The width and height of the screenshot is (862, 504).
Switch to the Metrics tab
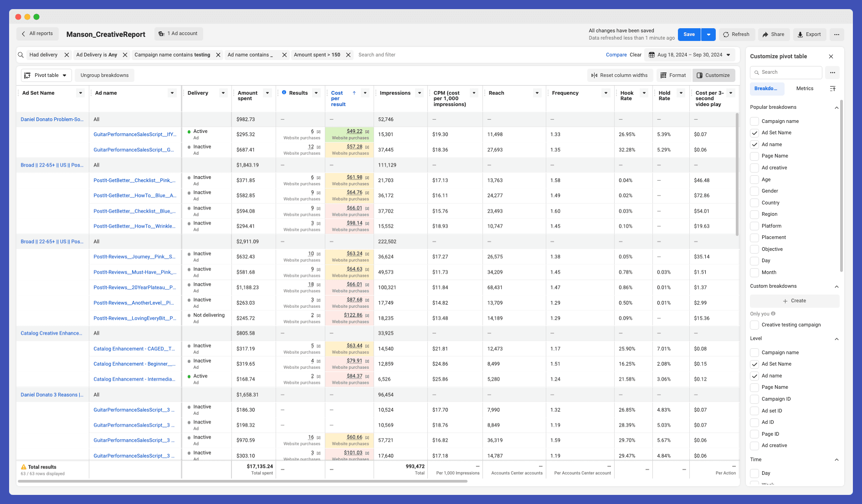click(805, 88)
